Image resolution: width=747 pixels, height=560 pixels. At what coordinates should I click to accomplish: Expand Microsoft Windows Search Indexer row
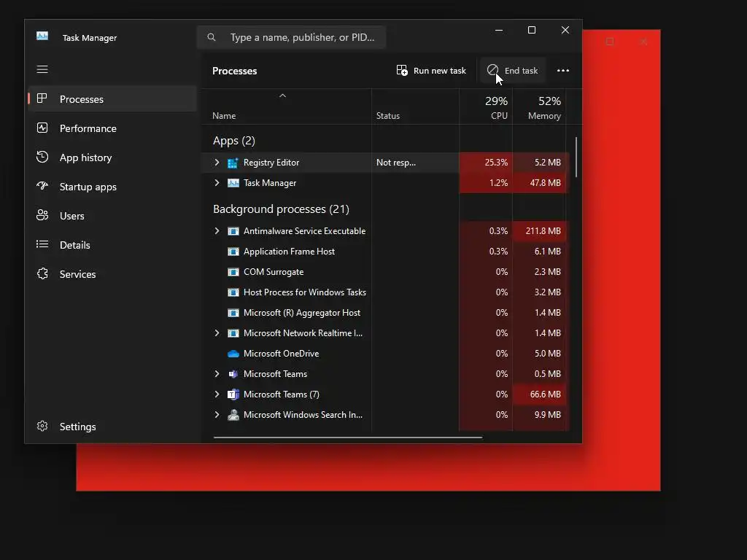217,415
